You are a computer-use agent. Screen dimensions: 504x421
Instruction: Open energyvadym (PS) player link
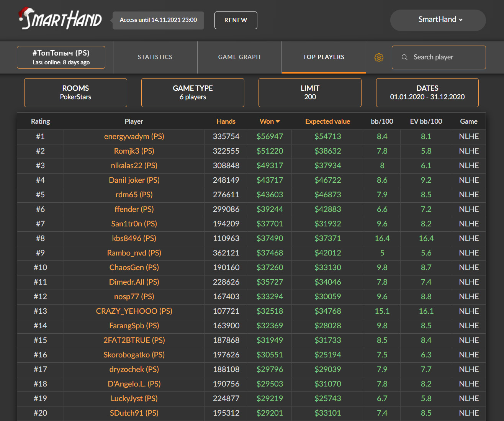[134, 136]
